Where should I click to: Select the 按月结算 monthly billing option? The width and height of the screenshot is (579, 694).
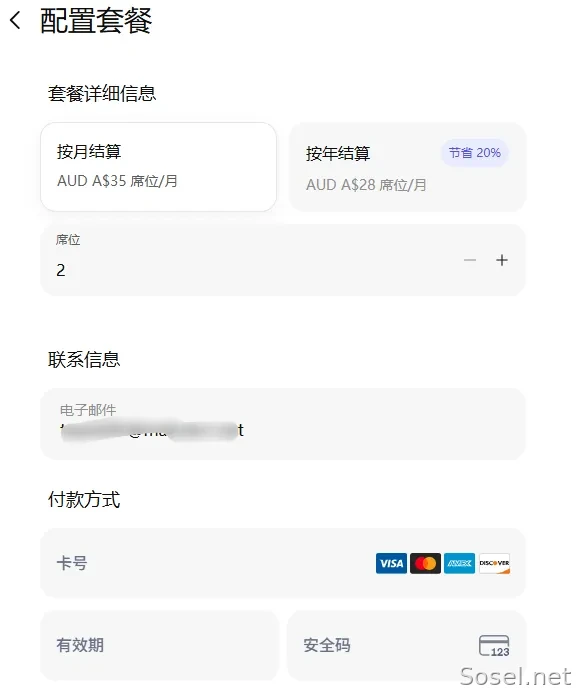point(158,167)
